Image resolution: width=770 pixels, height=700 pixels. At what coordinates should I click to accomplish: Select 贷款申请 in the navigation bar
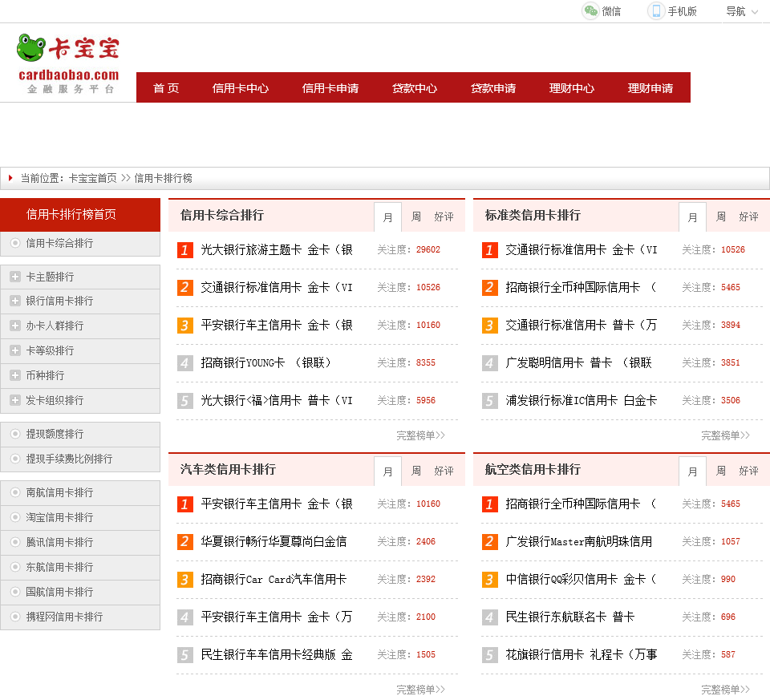click(x=493, y=88)
